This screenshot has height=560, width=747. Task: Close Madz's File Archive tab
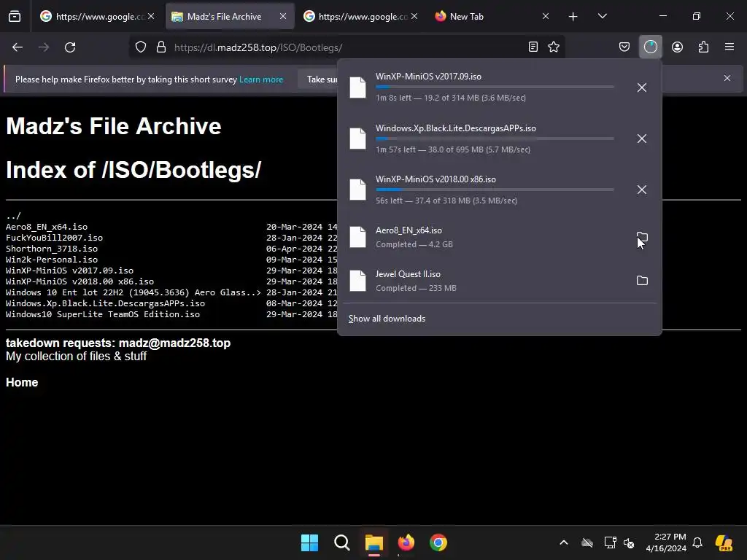283,17
